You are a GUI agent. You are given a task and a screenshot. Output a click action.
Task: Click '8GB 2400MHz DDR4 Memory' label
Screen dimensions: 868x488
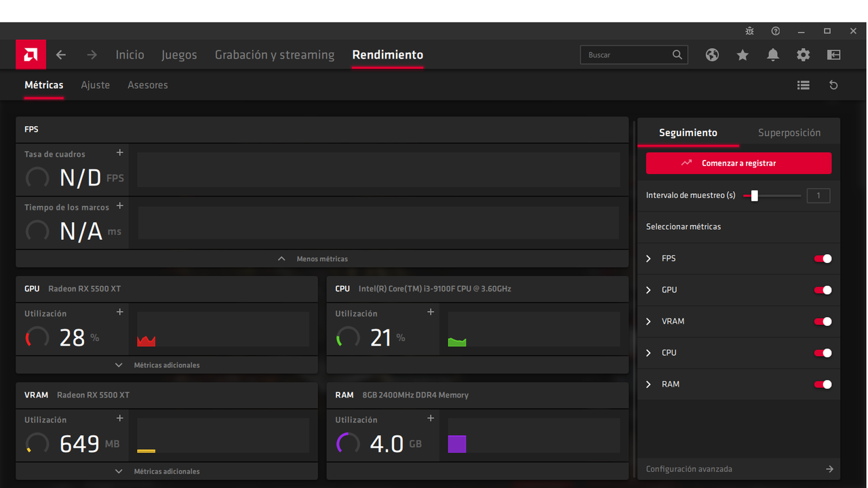(x=416, y=395)
